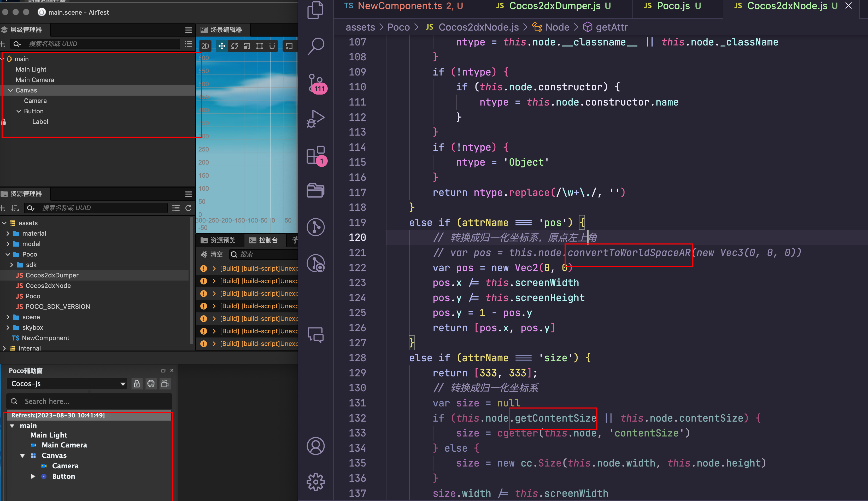The image size is (868, 501).
Task: Toggle 2D view mode in scene editor
Action: pos(205,46)
